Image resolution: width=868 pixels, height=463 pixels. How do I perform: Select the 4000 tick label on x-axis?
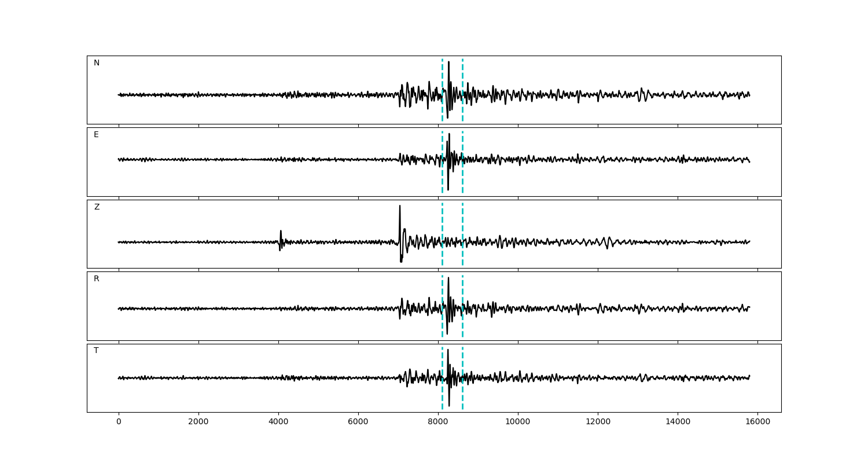[x=278, y=422]
